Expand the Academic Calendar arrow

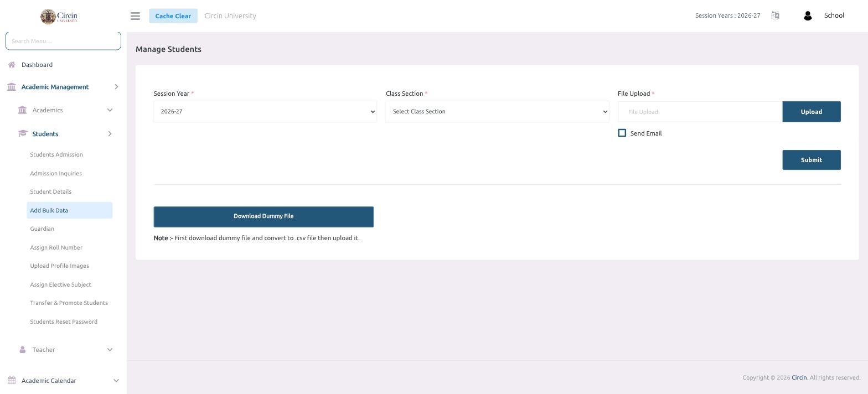[x=116, y=381]
